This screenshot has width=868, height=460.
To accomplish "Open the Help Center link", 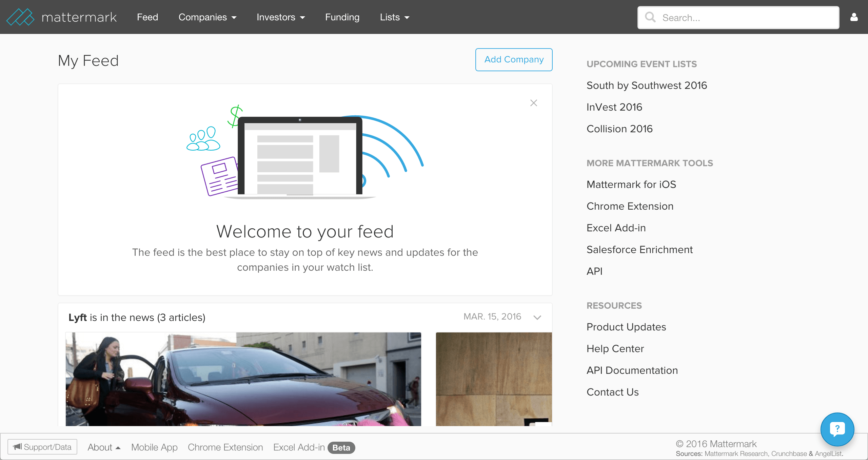I will 615,348.
